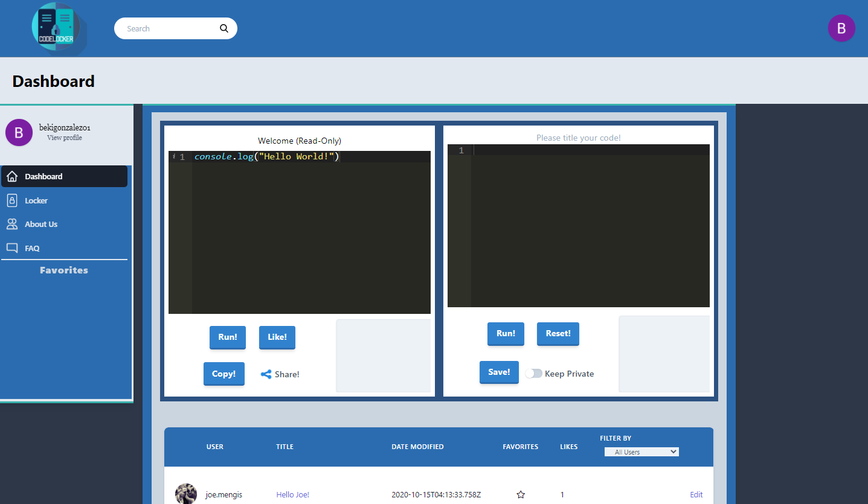Click the Dashboard home icon in sidebar

click(x=11, y=176)
